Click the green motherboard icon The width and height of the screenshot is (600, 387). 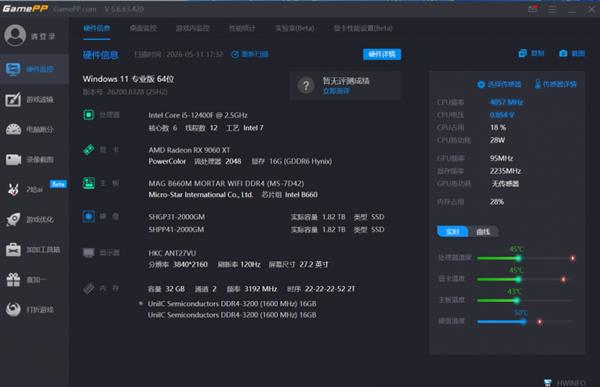point(88,183)
